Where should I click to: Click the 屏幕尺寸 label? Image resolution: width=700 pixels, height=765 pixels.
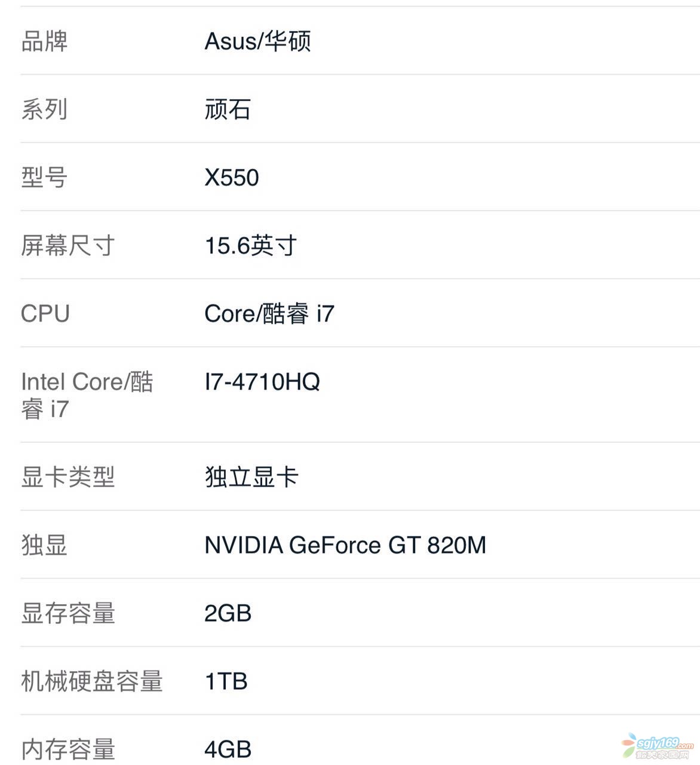coord(67,246)
